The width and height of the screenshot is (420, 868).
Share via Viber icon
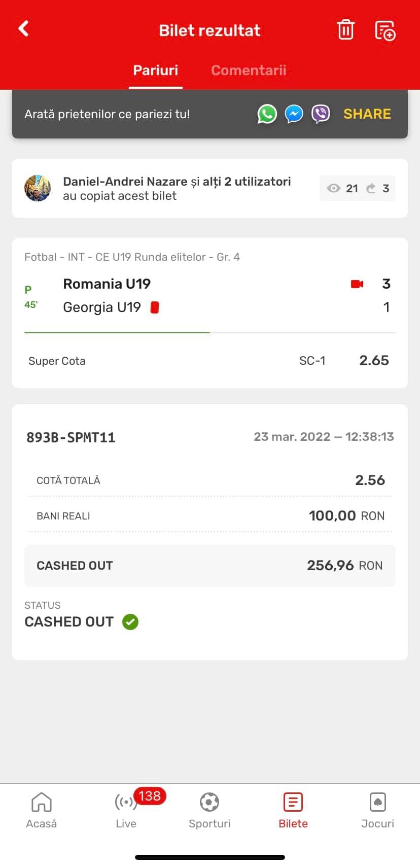[x=321, y=114]
